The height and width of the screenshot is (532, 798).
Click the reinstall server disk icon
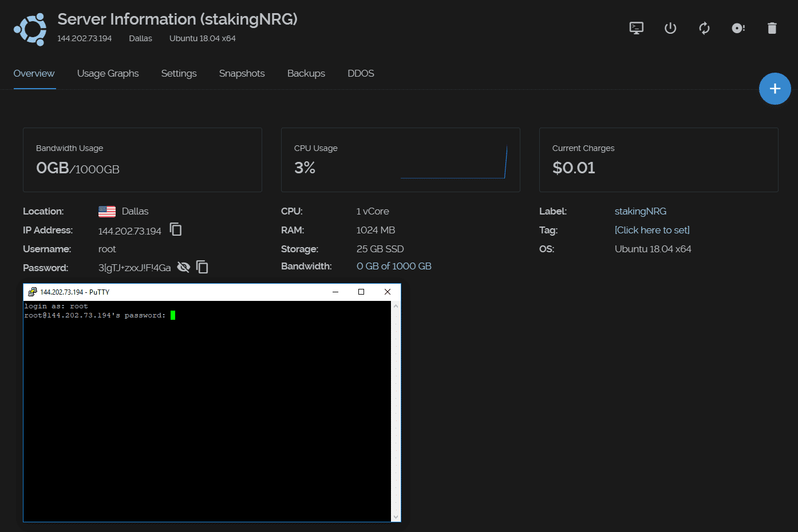[738, 28]
